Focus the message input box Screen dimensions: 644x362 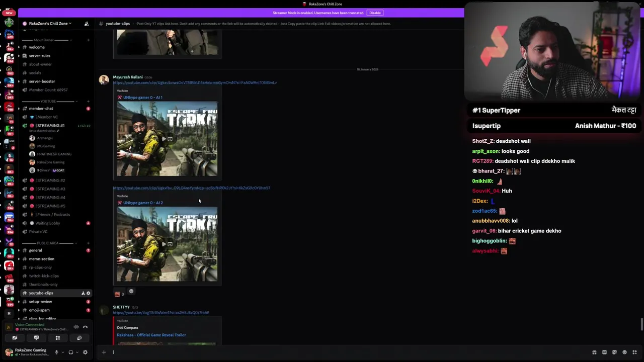tap(350, 352)
